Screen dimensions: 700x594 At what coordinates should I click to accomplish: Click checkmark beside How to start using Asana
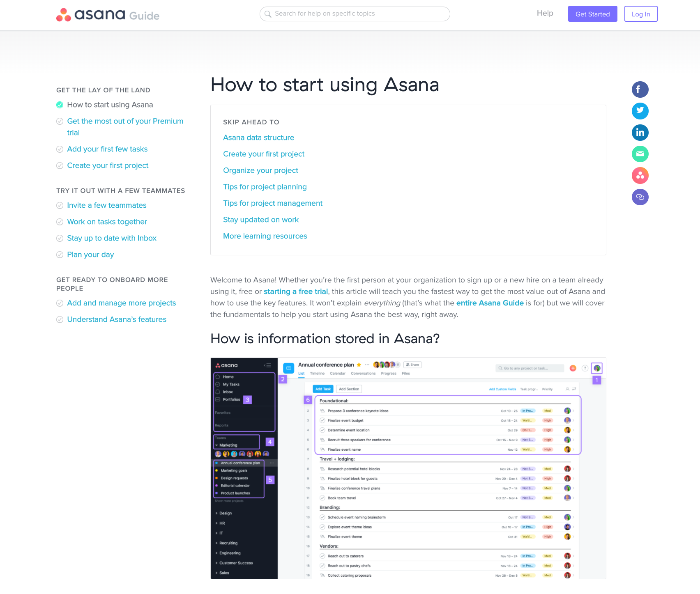[60, 105]
